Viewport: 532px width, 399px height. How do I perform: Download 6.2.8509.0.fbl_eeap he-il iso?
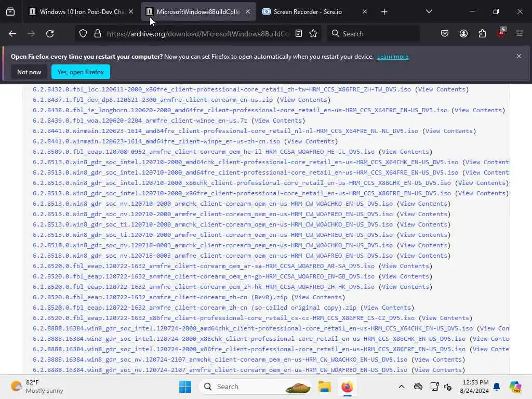(204, 152)
